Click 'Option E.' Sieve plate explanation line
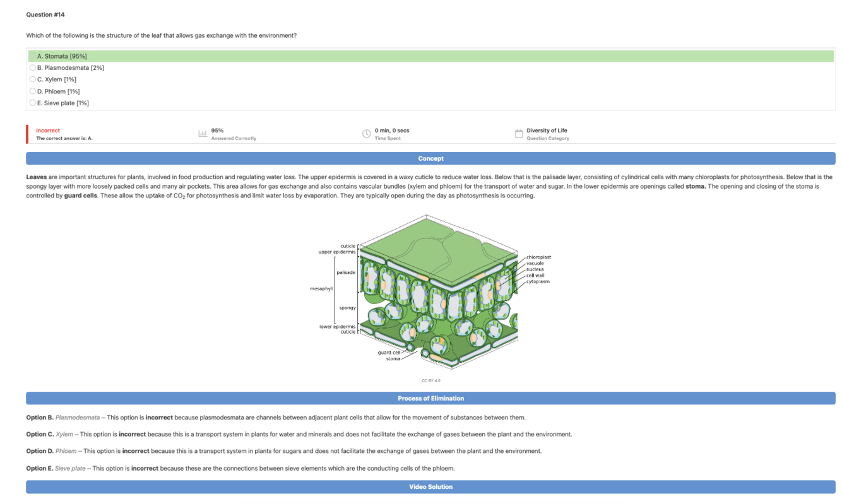This screenshot has height=504, width=842. pyautogui.click(x=240, y=468)
